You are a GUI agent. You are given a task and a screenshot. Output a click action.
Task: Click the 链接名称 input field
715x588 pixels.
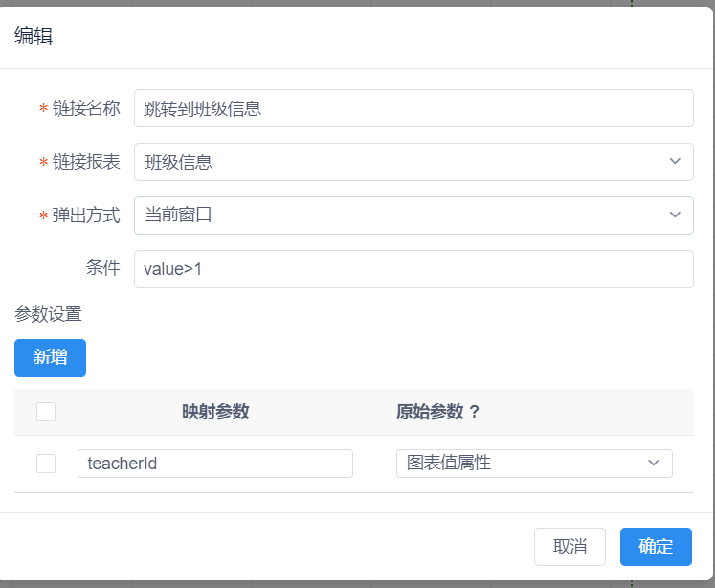(413, 108)
